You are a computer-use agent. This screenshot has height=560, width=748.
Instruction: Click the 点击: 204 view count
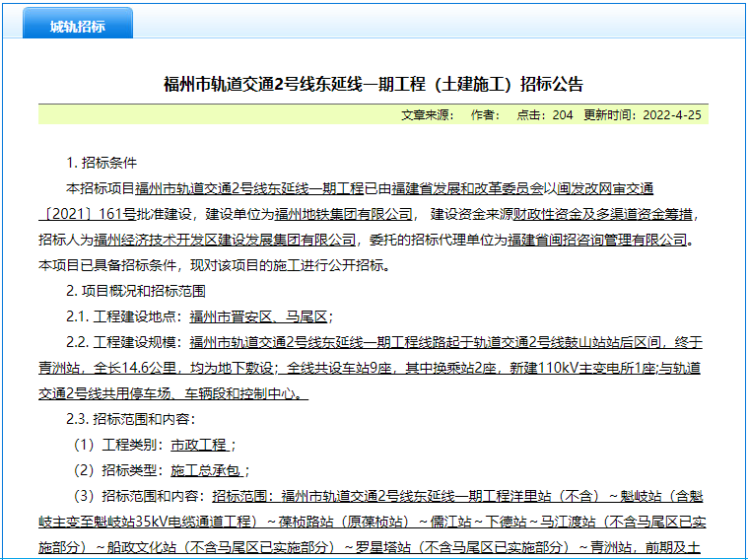(545, 115)
